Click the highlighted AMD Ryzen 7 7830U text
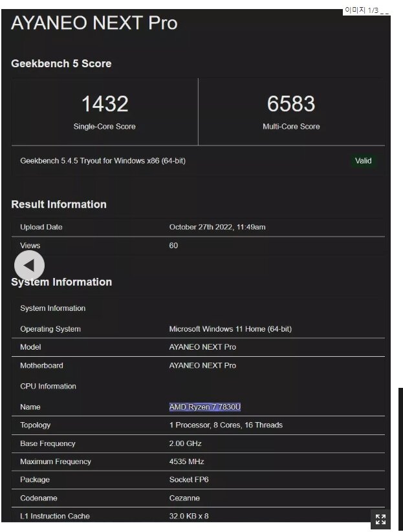 [x=205, y=407]
